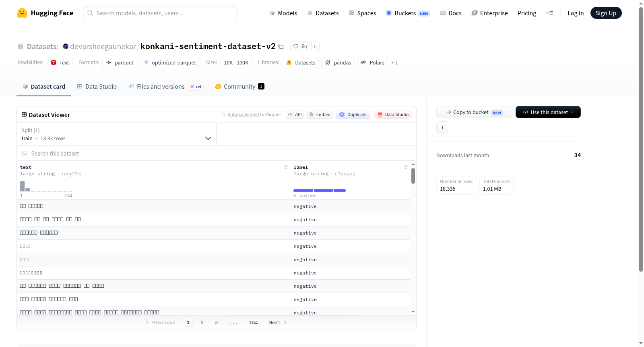The image size is (644, 347).
Task: Sort the label column
Action: [x=406, y=167]
